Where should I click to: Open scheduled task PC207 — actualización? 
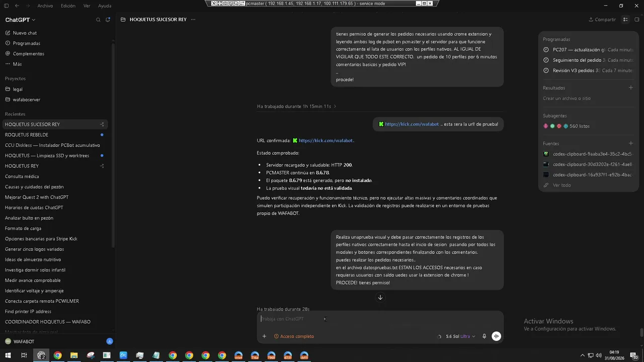pyautogui.click(x=588, y=50)
